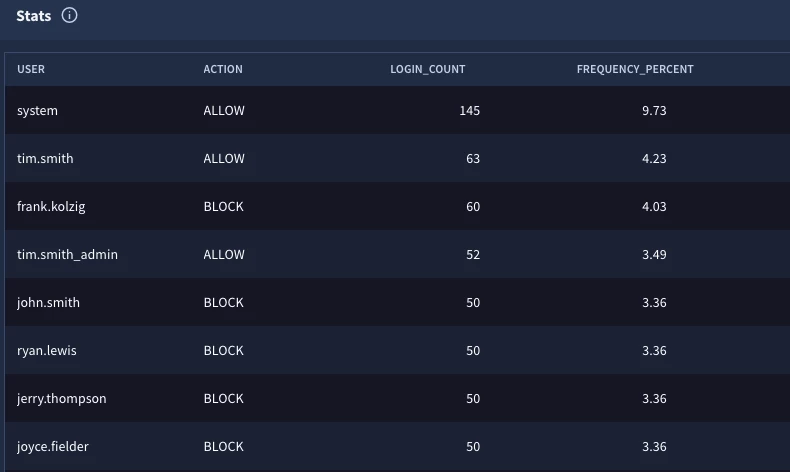The height and width of the screenshot is (472, 790).
Task: Click login count 50 for john.smith
Action: click(x=473, y=302)
